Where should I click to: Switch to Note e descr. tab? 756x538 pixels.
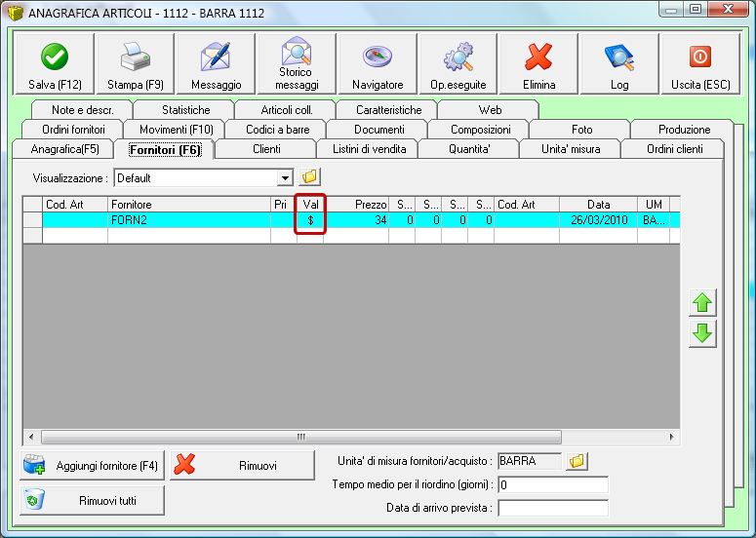click(x=83, y=110)
